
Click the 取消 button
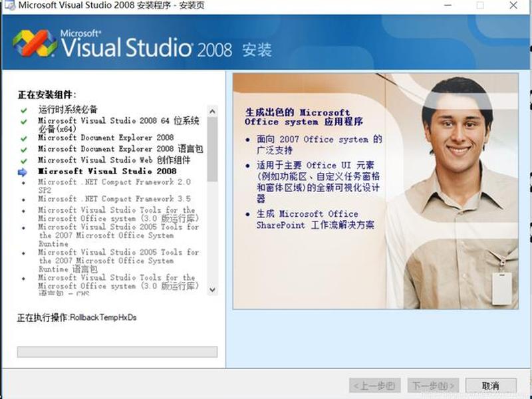(x=491, y=386)
